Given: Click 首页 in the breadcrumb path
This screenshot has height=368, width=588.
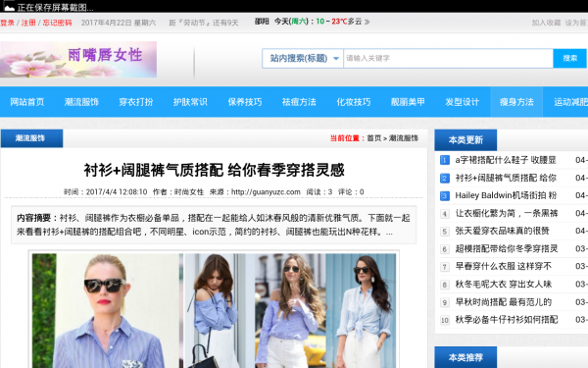Looking at the screenshot, I should [x=374, y=138].
